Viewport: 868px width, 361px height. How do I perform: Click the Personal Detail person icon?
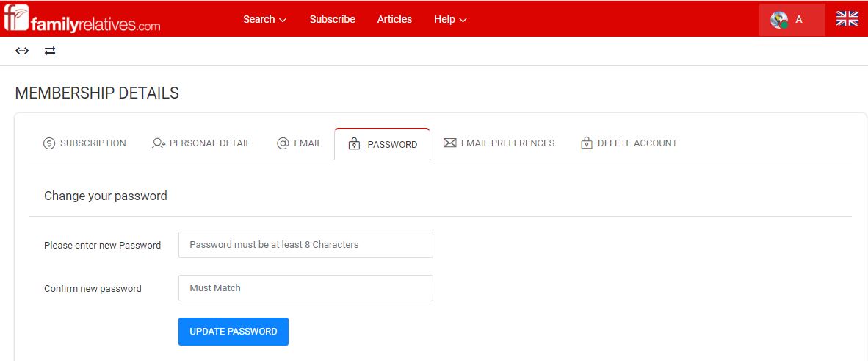(x=159, y=143)
